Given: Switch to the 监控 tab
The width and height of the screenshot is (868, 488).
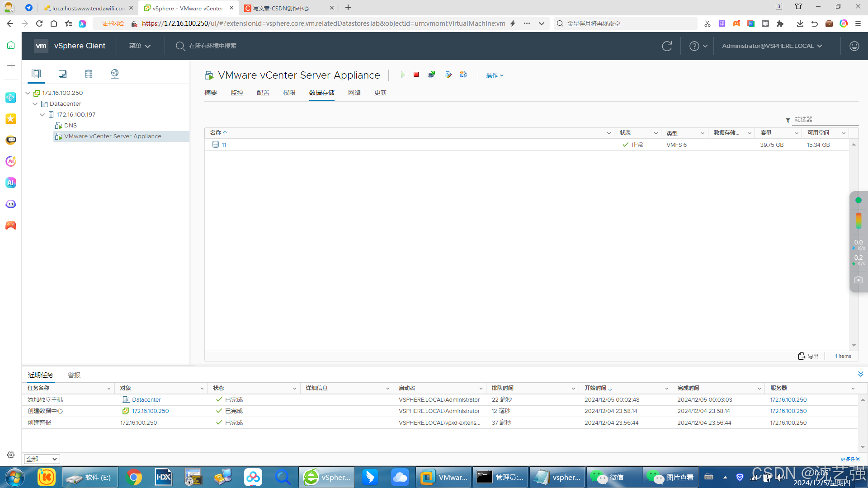Looking at the screenshot, I should tap(237, 93).
